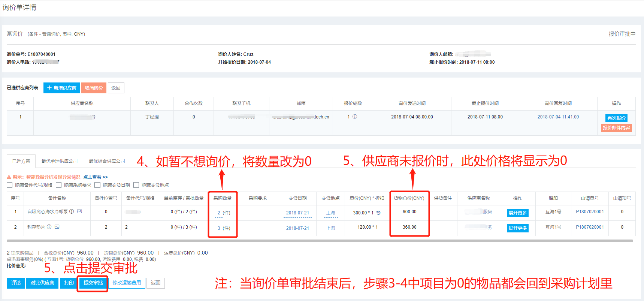Expand 展开更多 for 封存垫片 row

(518, 228)
